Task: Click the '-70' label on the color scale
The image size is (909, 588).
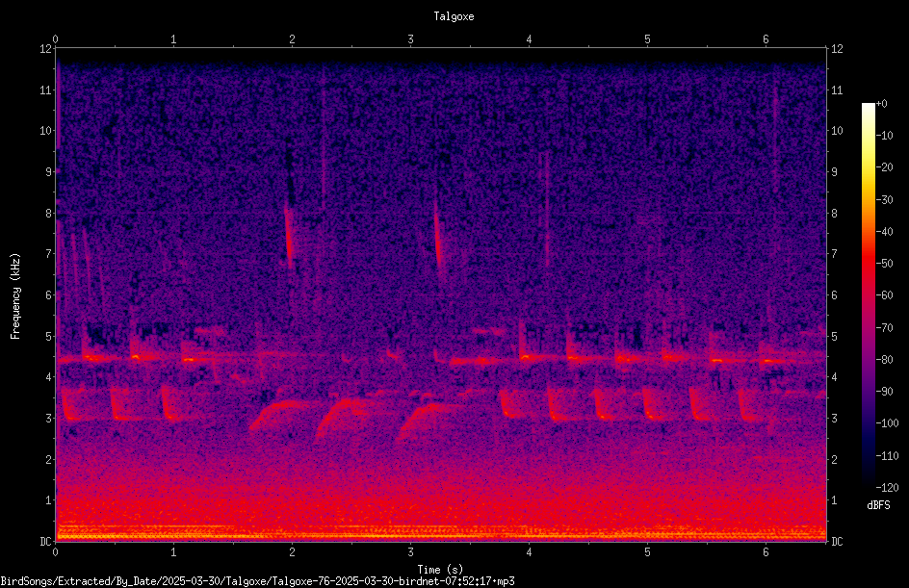Action: (x=884, y=328)
